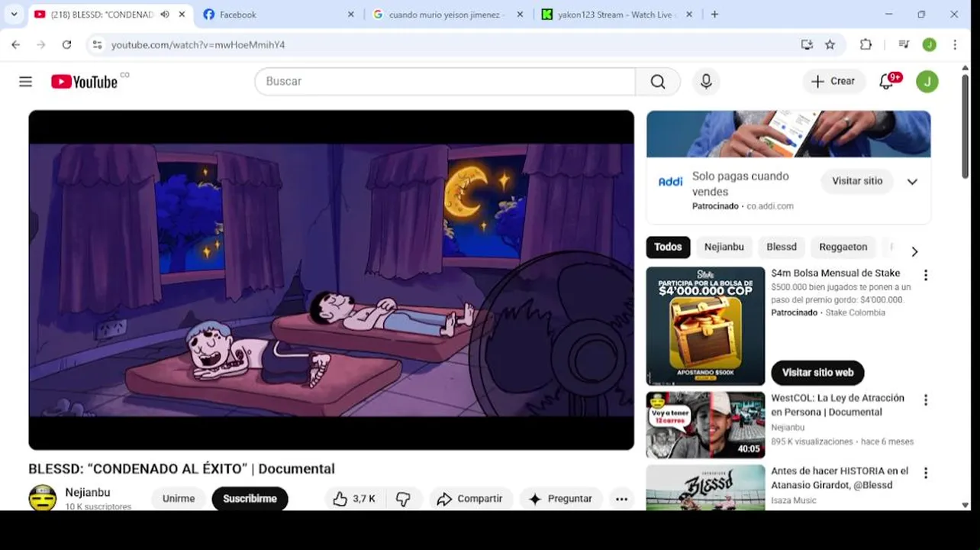Select the Nejianbu filter chip
Viewport: 980px width, 550px height.
pyautogui.click(x=724, y=247)
